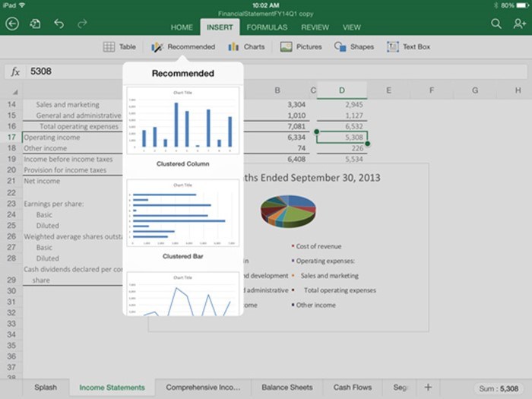The height and width of the screenshot is (399, 532).
Task: Open the search magnifier
Action: point(496,24)
